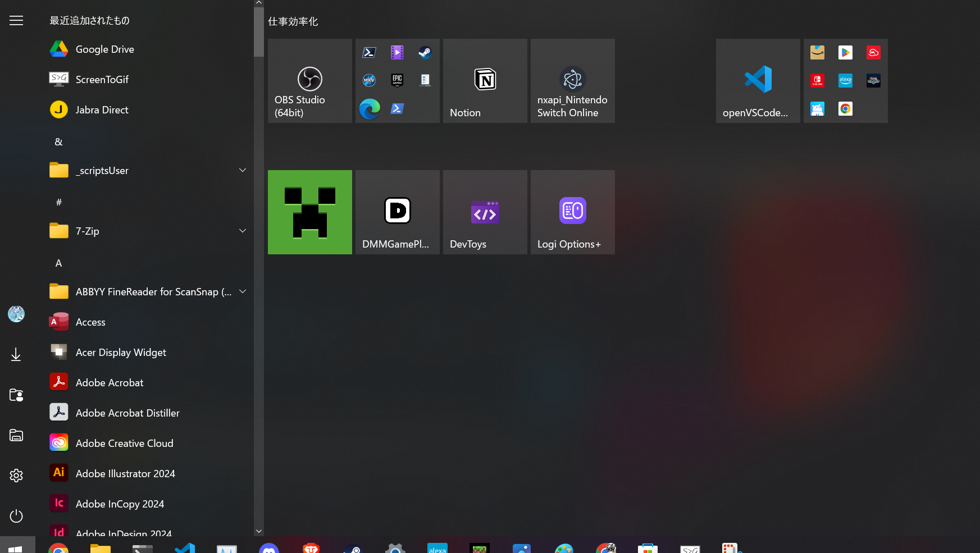Launch Notion from the pinned tiles
The image size is (980, 553).
pos(485,81)
